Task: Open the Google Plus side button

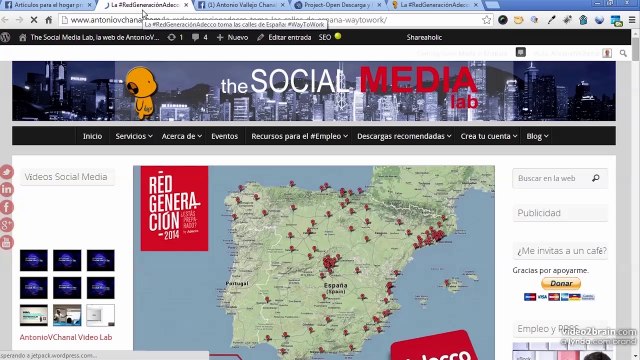Action: click(x=7, y=224)
